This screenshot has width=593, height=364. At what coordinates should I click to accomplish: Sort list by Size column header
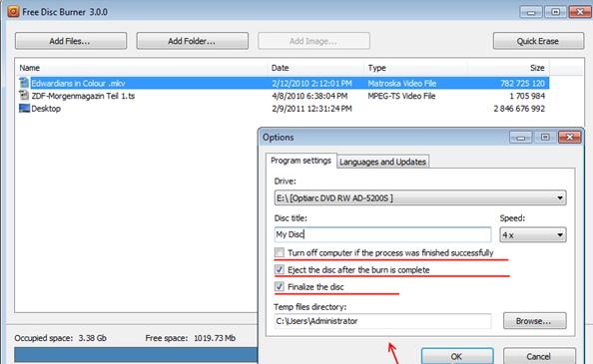(x=537, y=68)
